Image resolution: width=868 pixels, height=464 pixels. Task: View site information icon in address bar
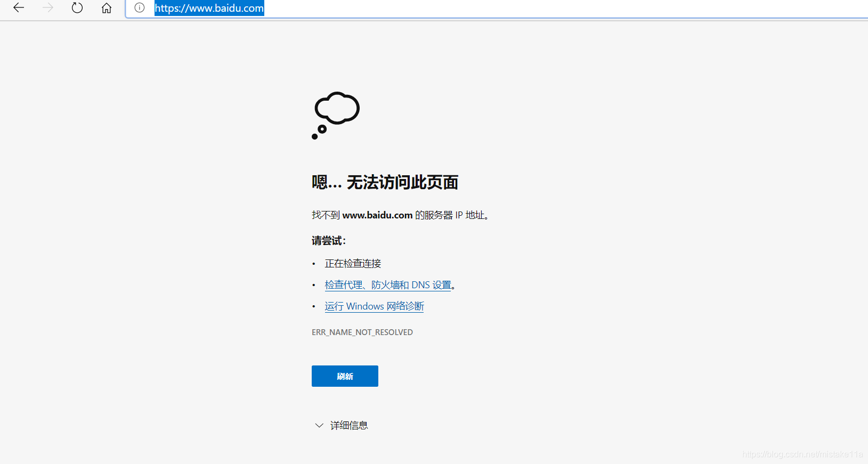(140, 7)
